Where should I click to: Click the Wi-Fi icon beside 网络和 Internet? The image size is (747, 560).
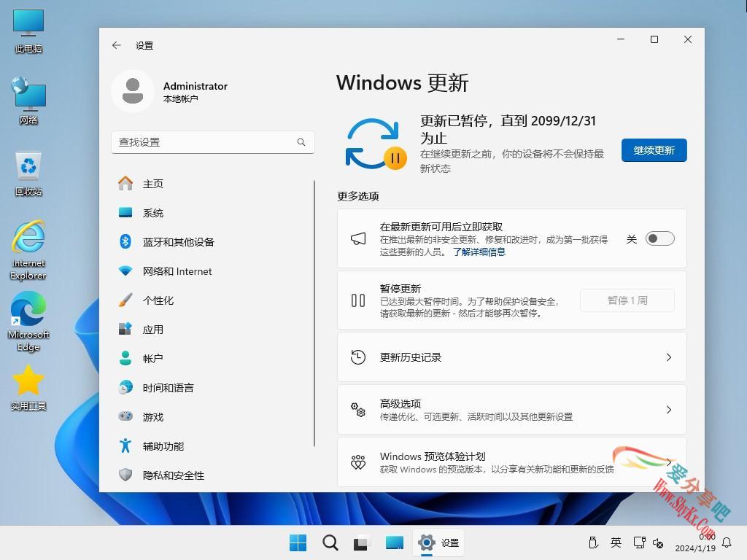[125, 271]
